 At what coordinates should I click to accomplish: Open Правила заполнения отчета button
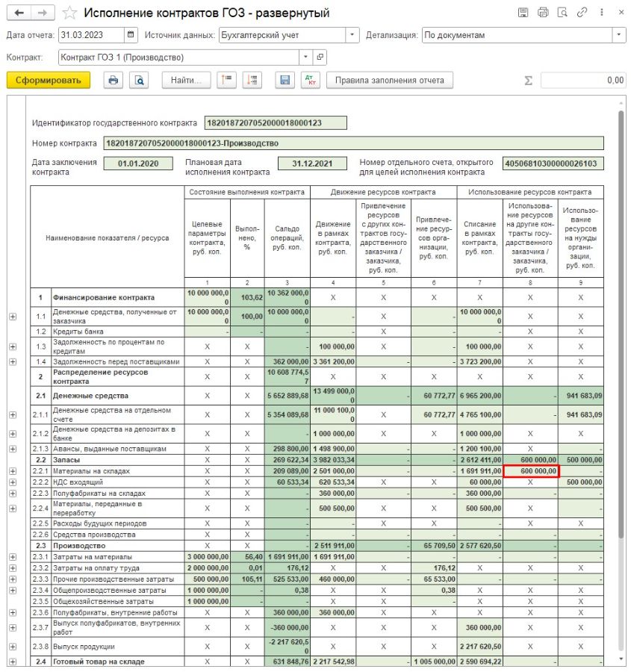(390, 80)
